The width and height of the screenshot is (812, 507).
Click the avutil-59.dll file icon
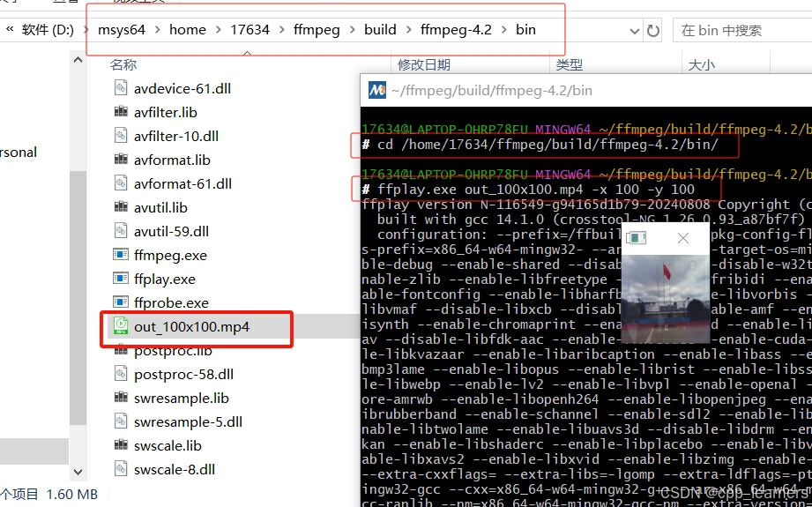click(x=121, y=231)
